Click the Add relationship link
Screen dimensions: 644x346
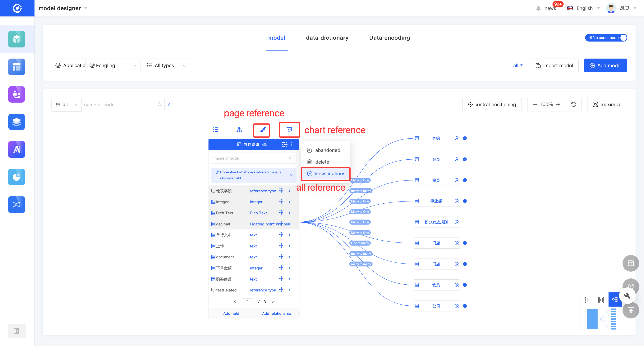(x=276, y=313)
